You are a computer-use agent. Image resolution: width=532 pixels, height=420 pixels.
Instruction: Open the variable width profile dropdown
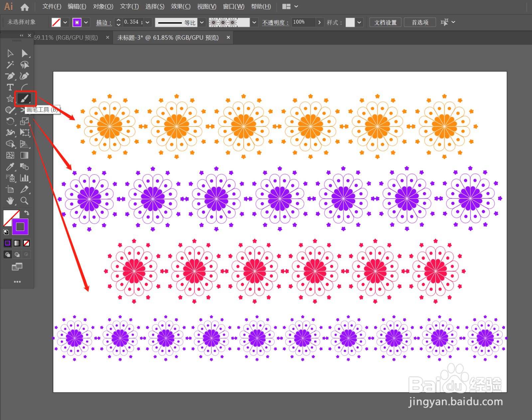coord(202,22)
